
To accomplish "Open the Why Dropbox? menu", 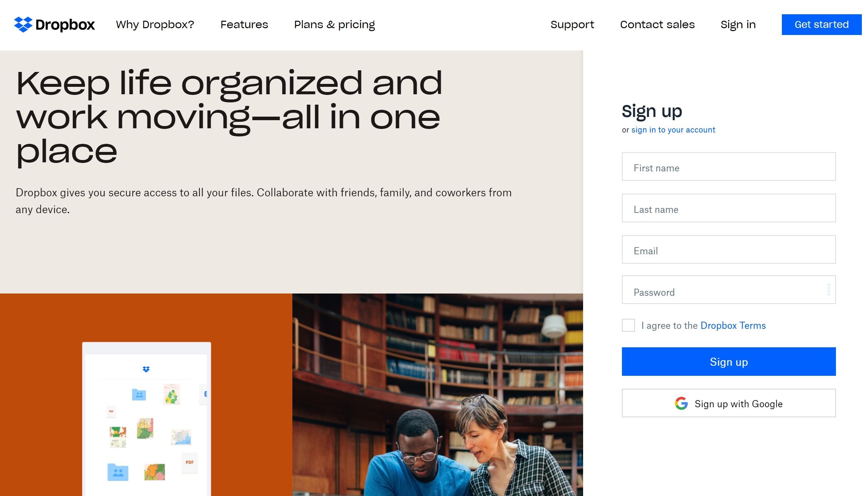I will tap(155, 25).
